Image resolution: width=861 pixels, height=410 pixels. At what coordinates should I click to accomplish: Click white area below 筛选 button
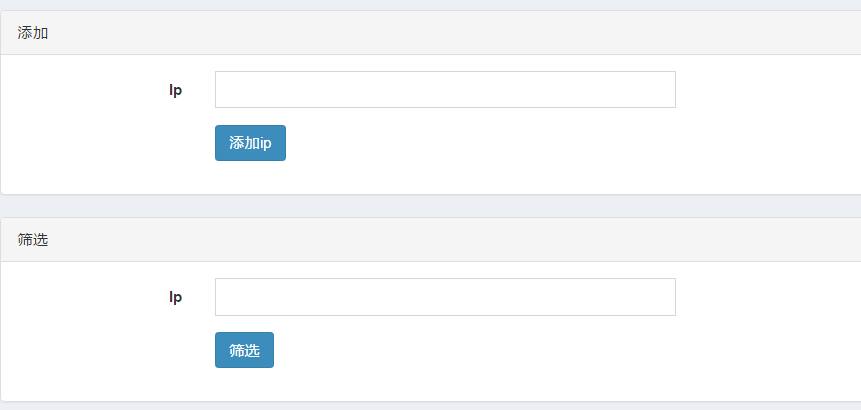[x=244, y=385]
